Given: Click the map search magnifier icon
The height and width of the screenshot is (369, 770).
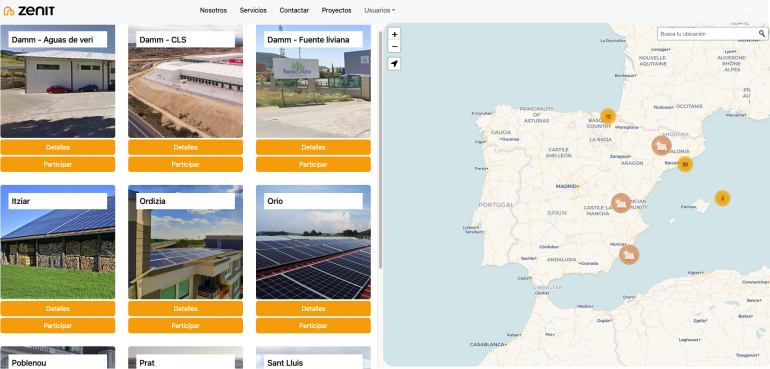Looking at the screenshot, I should [x=762, y=34].
